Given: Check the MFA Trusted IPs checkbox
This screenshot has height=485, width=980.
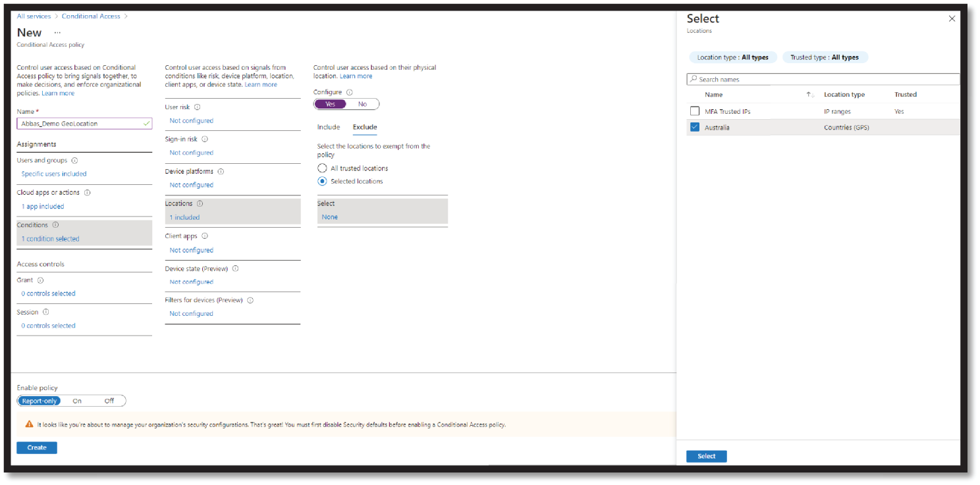Looking at the screenshot, I should coord(695,111).
